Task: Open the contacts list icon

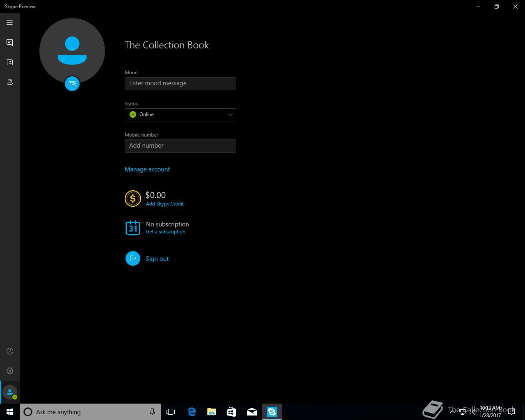Action: 9,62
